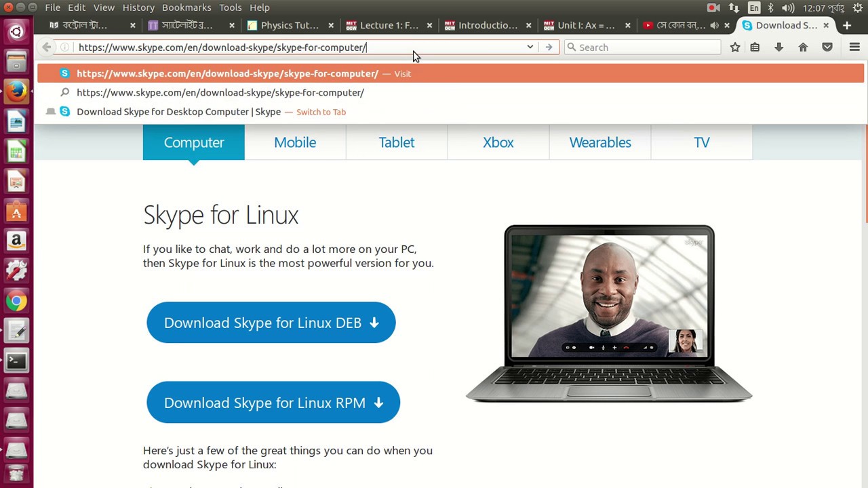The width and height of the screenshot is (868, 488).
Task: Click Switch to Tab suggestion
Action: 451,111
